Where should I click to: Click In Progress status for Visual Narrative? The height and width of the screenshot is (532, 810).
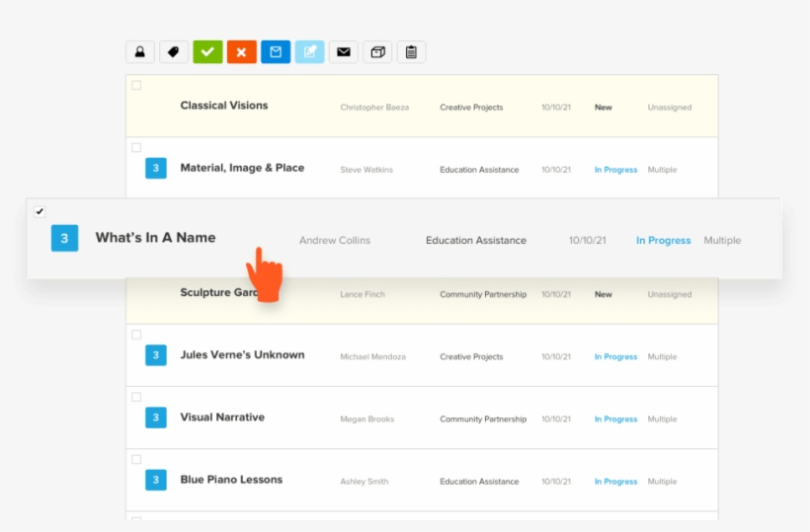tap(615, 419)
